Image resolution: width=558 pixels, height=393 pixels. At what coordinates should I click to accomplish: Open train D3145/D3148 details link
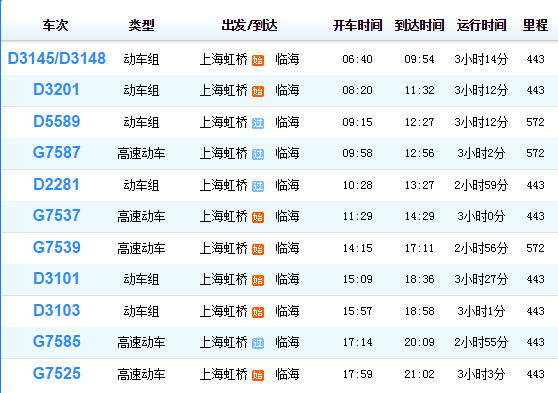[x=57, y=59]
